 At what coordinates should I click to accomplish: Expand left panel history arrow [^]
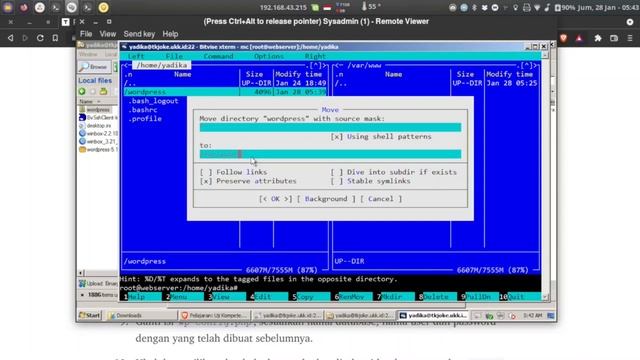[316, 65]
